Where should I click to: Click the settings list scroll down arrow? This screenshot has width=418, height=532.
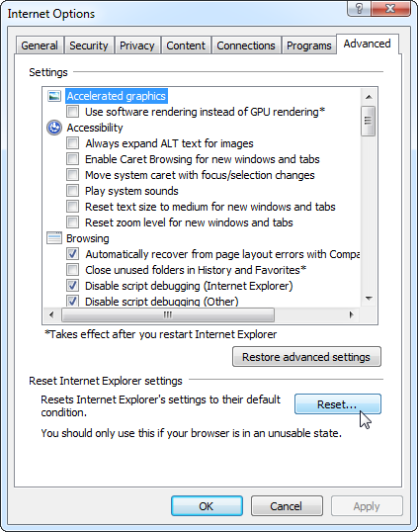pyautogui.click(x=369, y=299)
